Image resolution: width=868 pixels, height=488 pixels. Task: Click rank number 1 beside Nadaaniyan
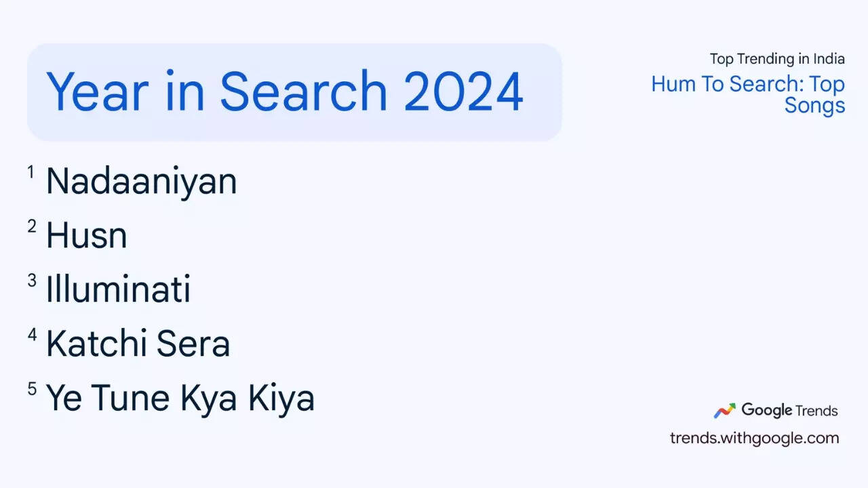point(31,173)
